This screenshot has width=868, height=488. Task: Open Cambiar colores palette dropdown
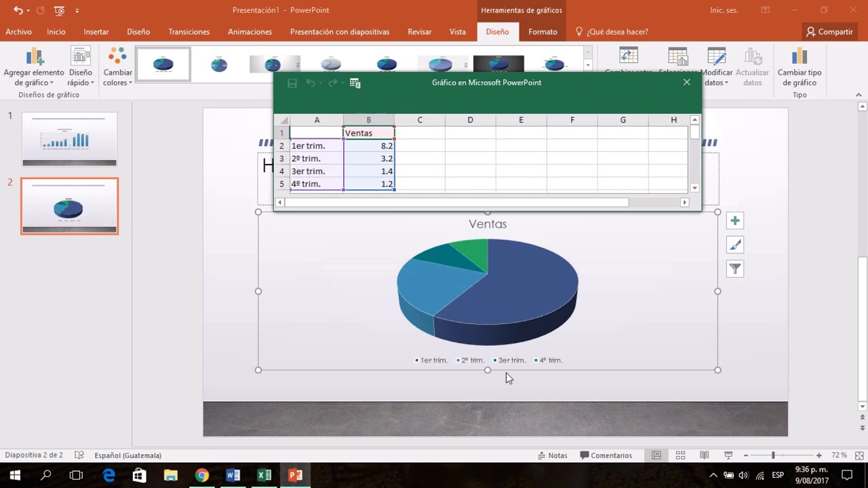tap(117, 68)
